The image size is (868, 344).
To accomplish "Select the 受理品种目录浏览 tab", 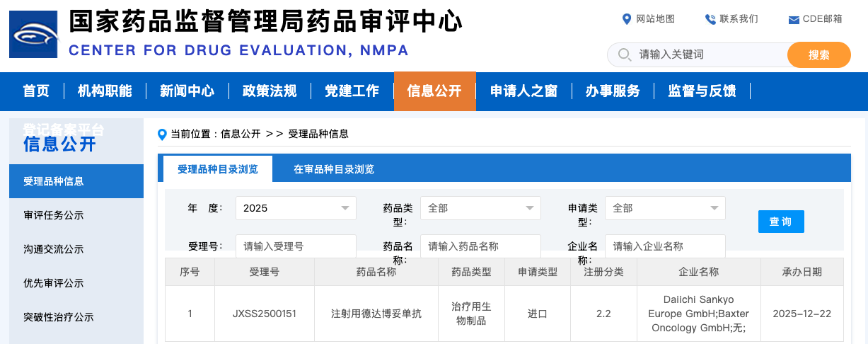I will [217, 169].
